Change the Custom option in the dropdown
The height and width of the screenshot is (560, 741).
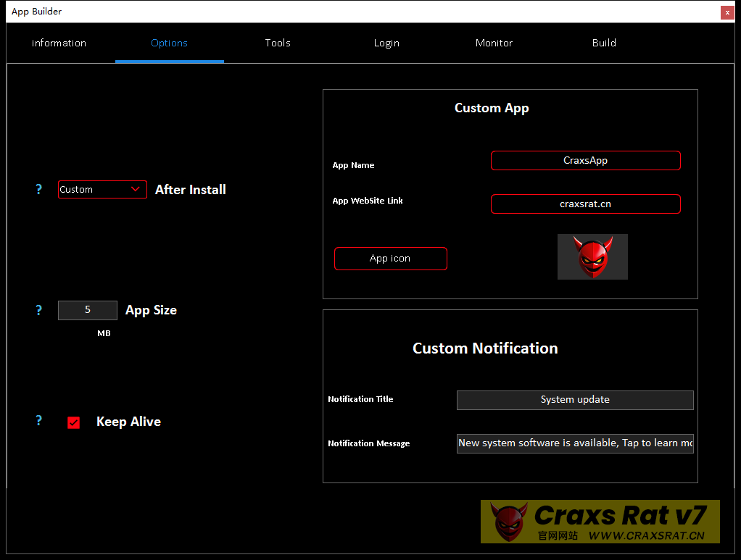pos(102,189)
